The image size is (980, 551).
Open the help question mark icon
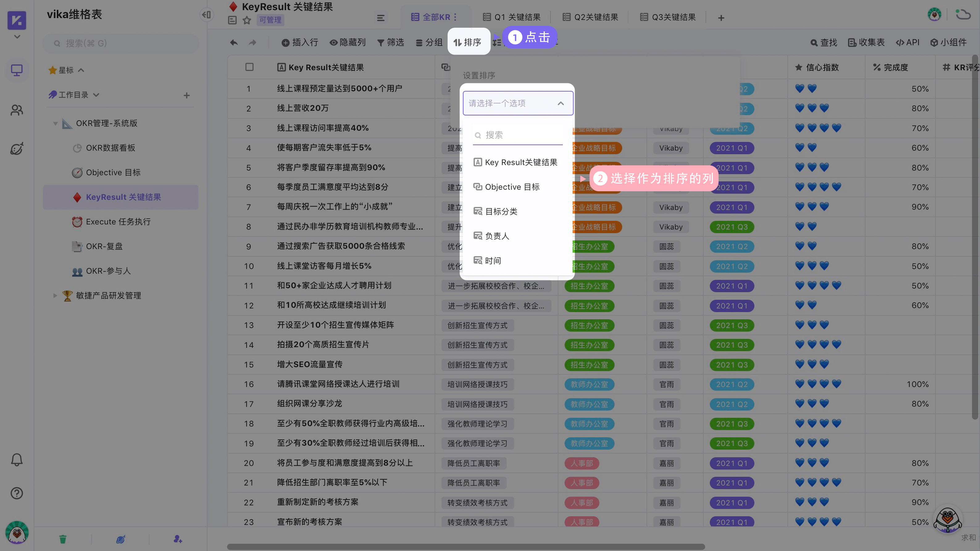(x=17, y=493)
